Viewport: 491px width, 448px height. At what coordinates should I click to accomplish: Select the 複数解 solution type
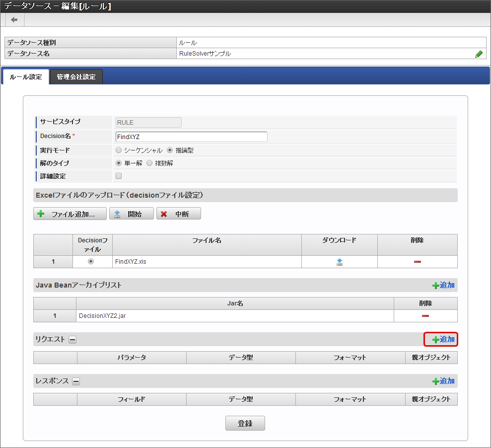click(149, 163)
